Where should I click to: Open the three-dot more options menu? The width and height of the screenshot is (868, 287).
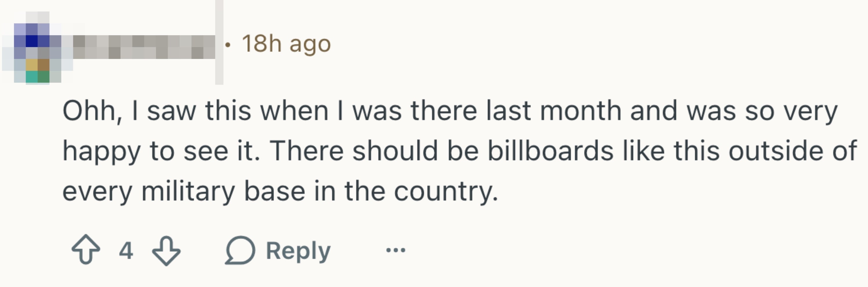(x=396, y=250)
